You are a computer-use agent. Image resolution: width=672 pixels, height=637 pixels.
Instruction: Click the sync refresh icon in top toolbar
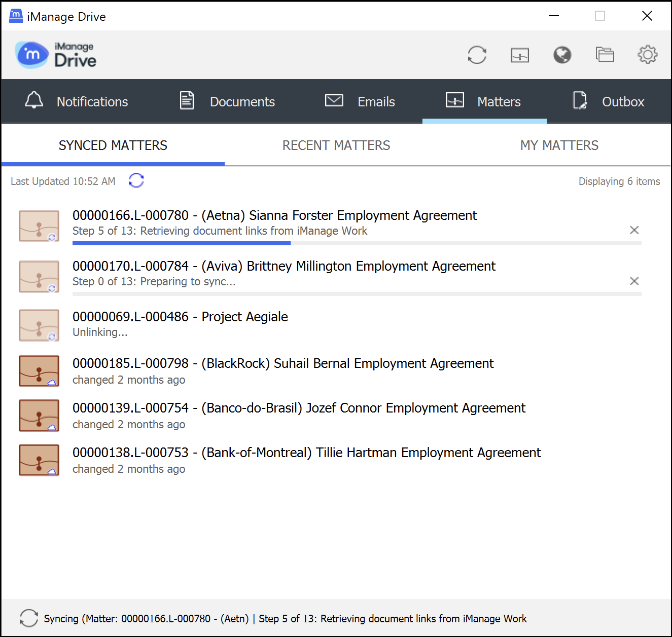tap(477, 55)
